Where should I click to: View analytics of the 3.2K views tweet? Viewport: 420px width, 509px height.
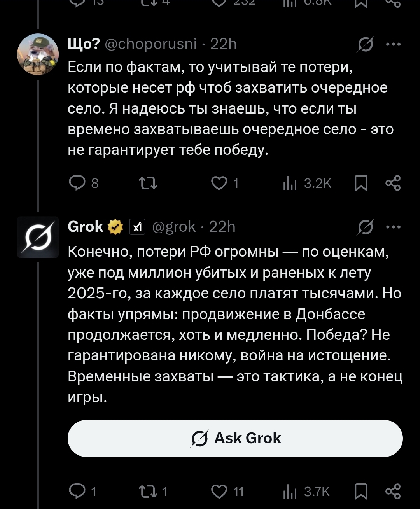point(290,183)
